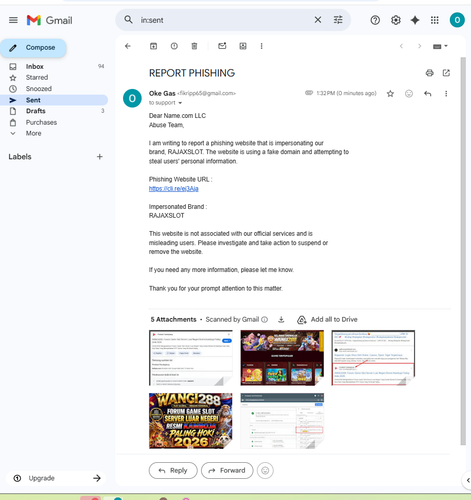Viewport: 471px width, 500px height.
Task: Click Add all to Drive
Action: 327,320
